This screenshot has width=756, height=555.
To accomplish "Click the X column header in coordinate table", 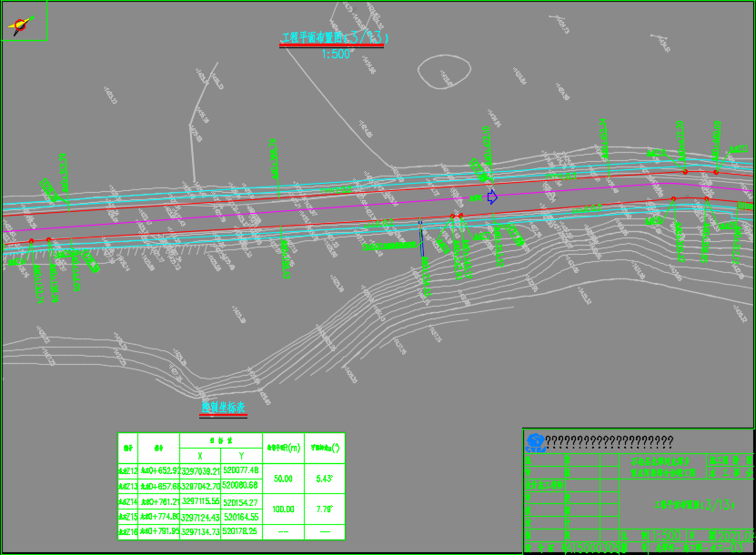I will [200, 456].
